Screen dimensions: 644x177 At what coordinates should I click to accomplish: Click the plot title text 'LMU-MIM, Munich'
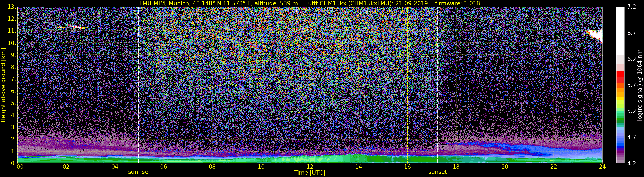tap(165, 3)
